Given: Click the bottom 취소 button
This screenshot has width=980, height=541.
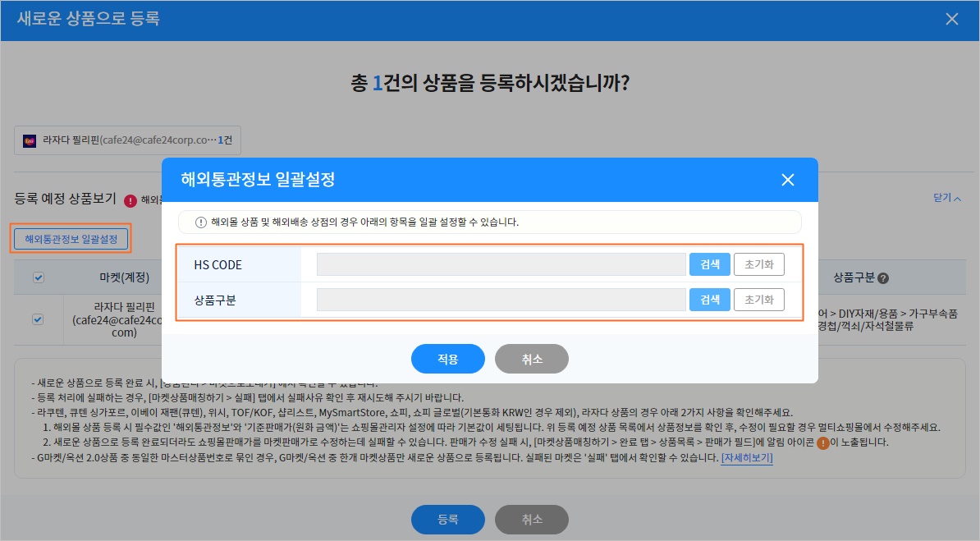Looking at the screenshot, I should click(532, 520).
